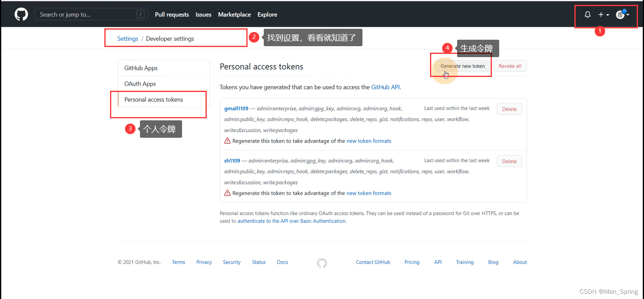644x299 pixels.
Task: Open the user avatar menu
Action: point(622,15)
